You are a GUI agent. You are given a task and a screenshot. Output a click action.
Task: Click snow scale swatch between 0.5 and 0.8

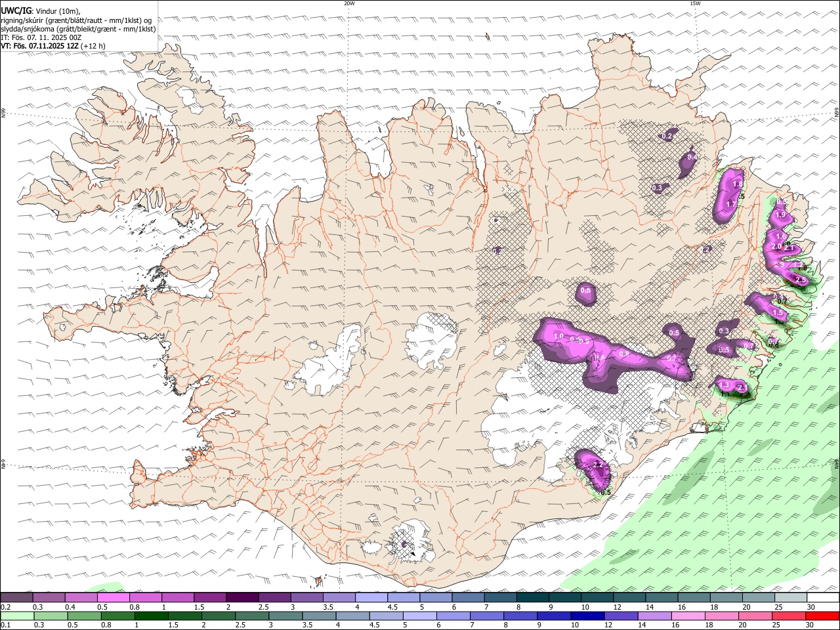point(113,597)
